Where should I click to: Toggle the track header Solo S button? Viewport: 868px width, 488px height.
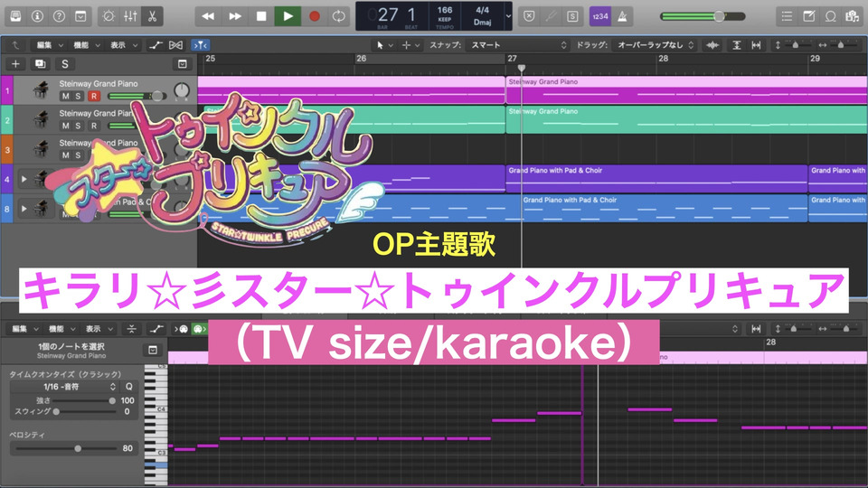click(x=65, y=64)
